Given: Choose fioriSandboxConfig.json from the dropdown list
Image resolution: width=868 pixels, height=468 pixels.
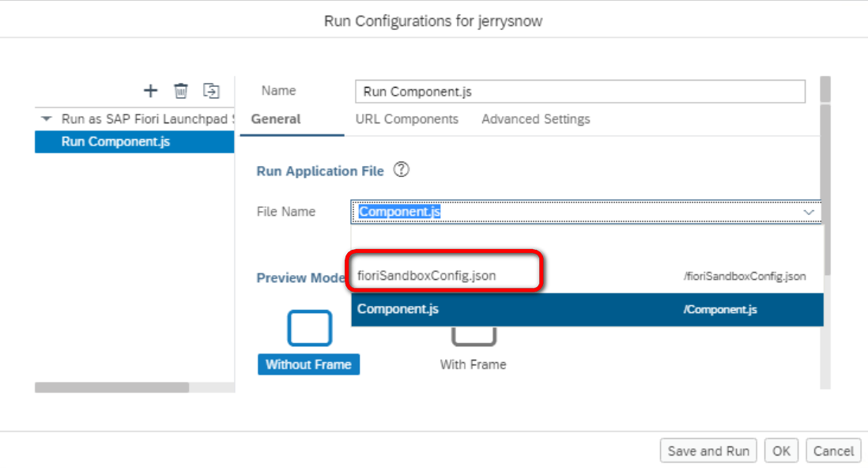Looking at the screenshot, I should click(x=587, y=276).
